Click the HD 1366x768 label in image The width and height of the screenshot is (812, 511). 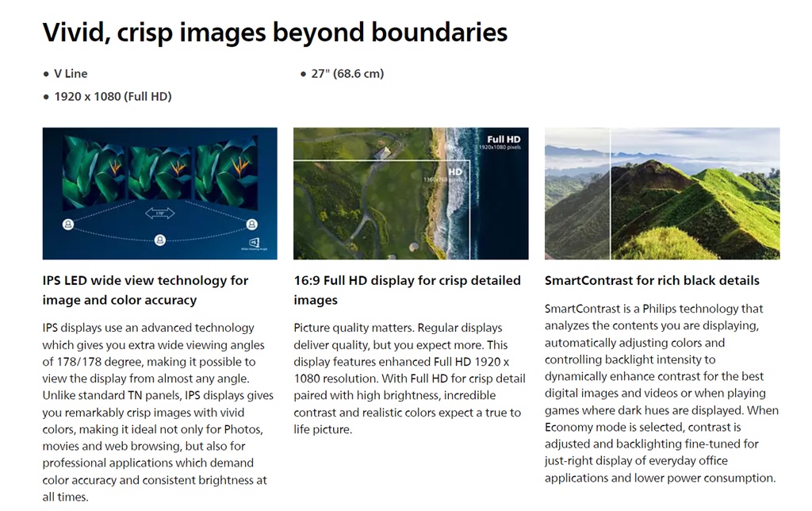pos(454,175)
